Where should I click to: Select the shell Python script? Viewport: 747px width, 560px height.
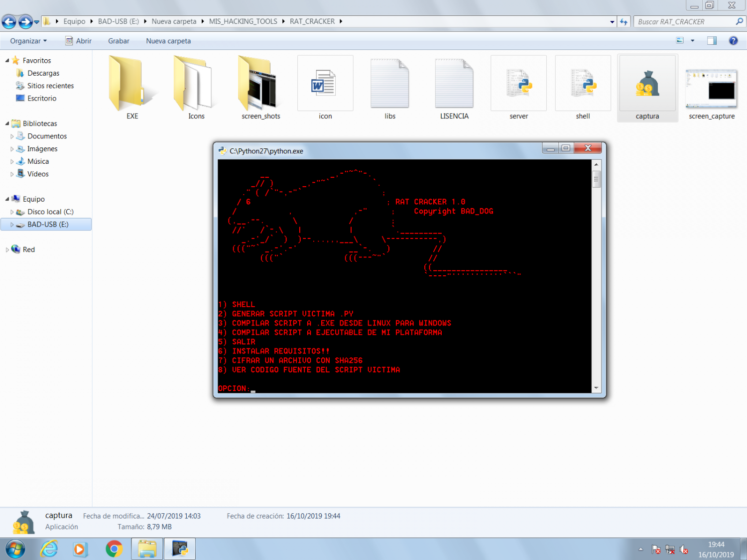click(583, 88)
